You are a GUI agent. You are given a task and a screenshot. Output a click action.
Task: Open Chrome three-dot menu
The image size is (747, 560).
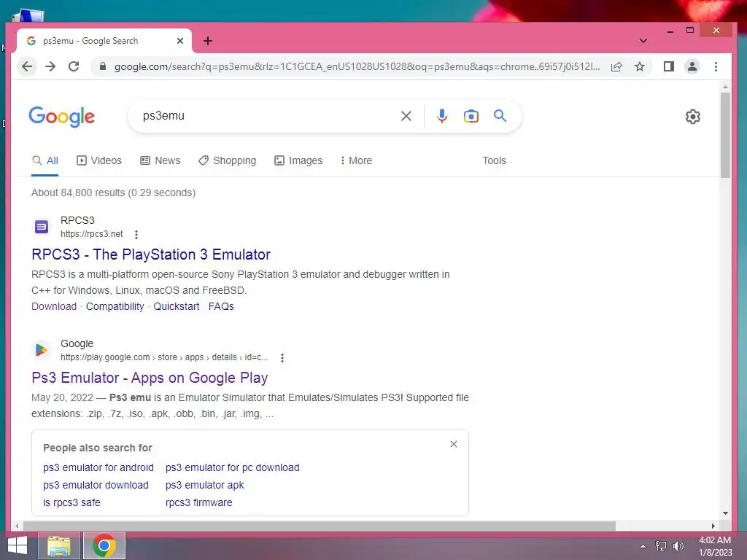716,66
